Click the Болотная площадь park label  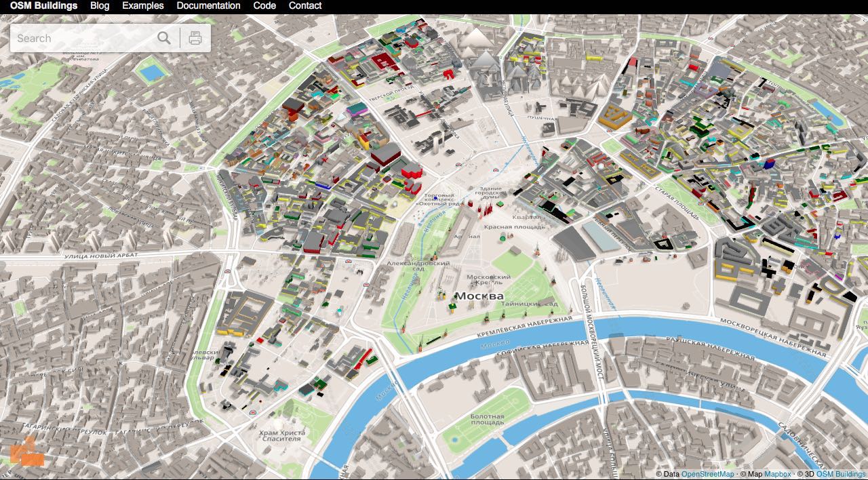(x=487, y=420)
